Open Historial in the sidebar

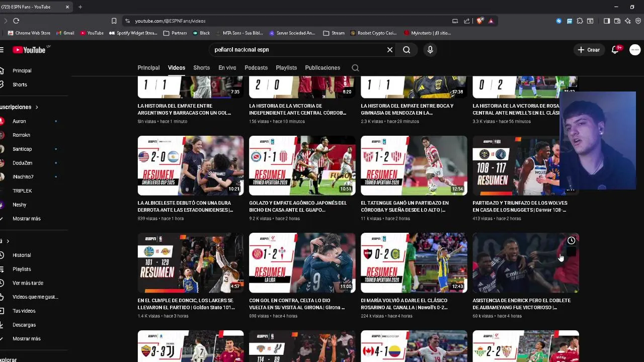22,255
